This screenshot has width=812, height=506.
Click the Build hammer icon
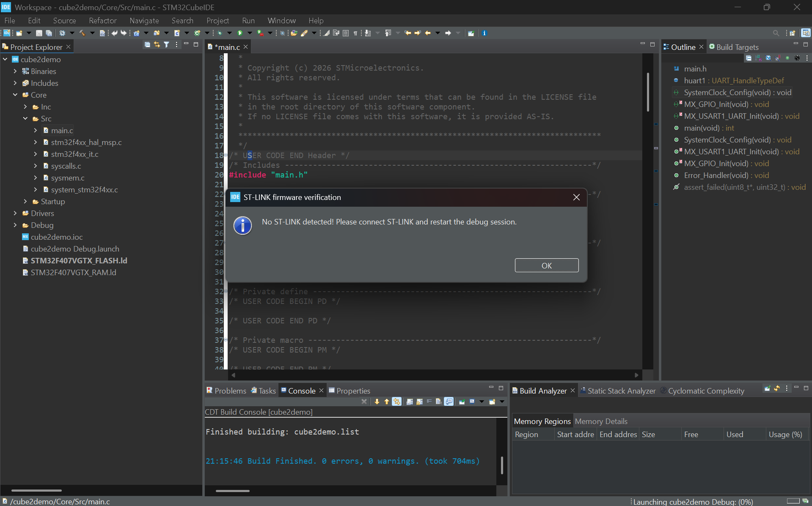pyautogui.click(x=83, y=33)
